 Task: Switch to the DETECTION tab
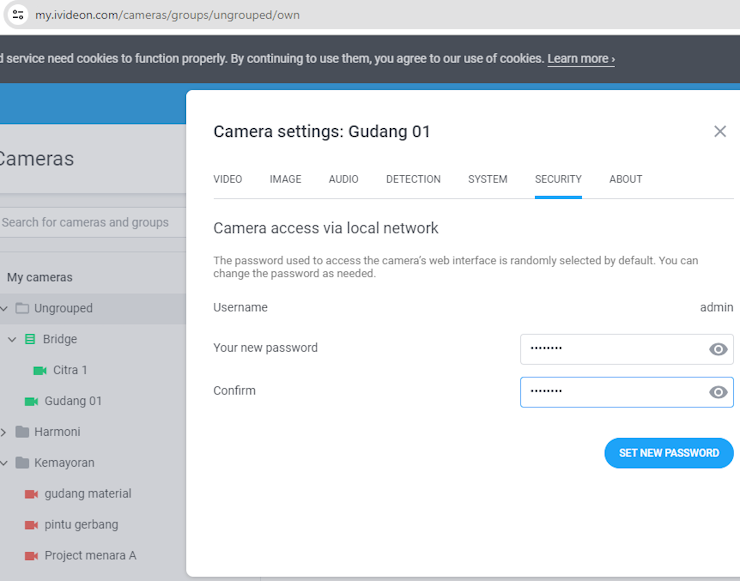413,179
